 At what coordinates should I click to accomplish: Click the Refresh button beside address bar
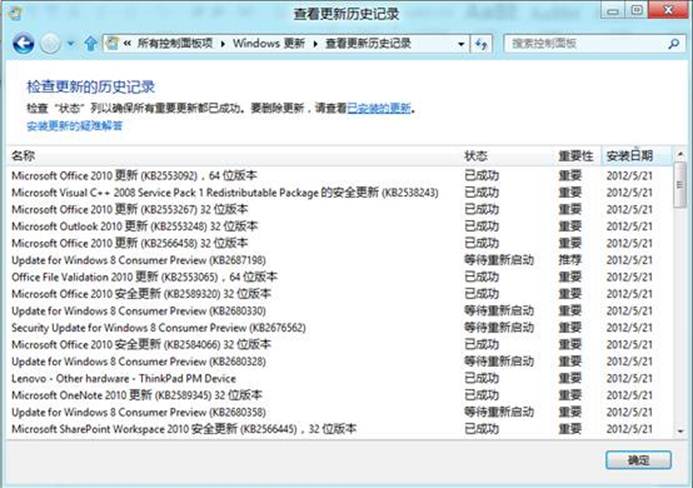pyautogui.click(x=483, y=44)
